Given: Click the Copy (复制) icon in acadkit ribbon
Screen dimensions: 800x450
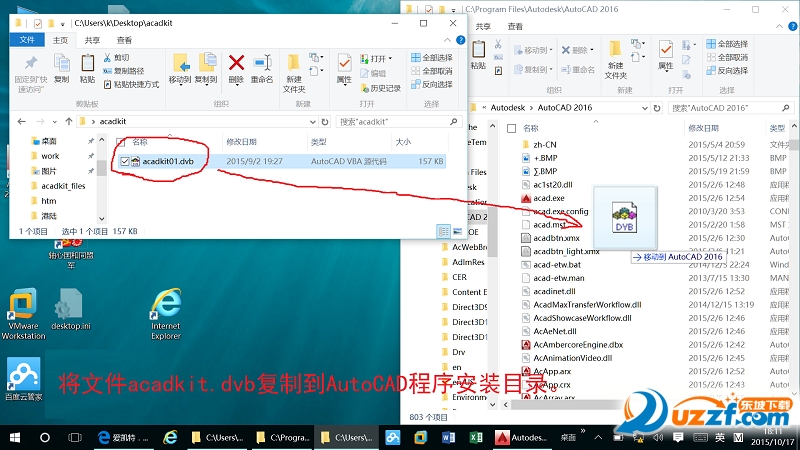Looking at the screenshot, I should (62, 68).
